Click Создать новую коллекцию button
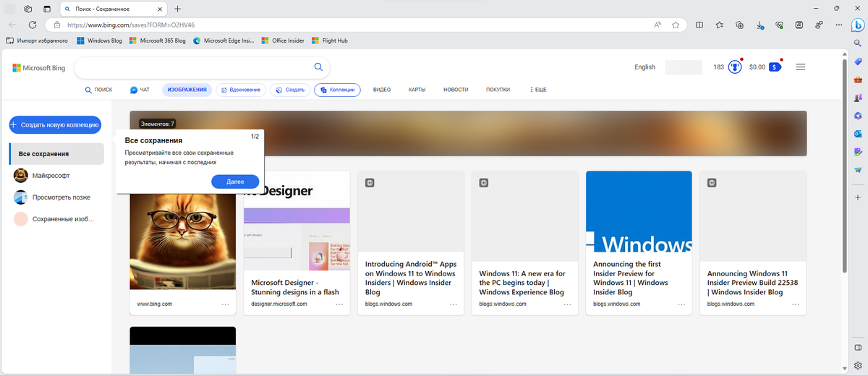Screen dimensions: 868x376 [55, 124]
